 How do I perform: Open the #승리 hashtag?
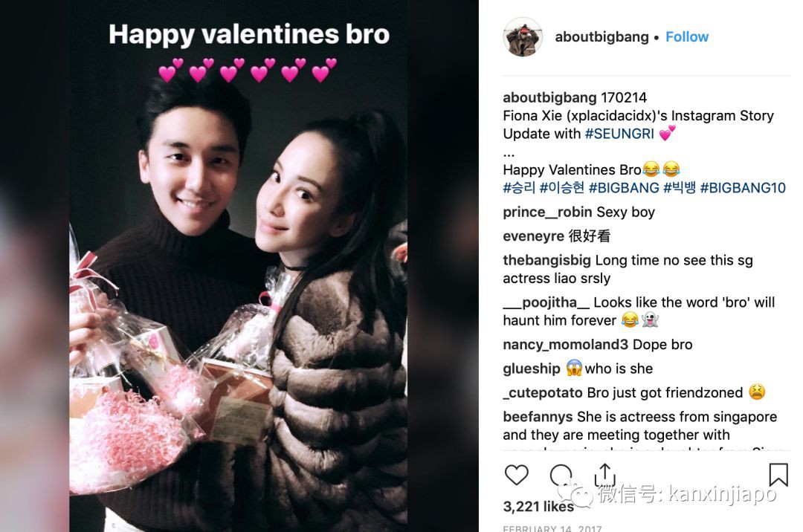click(519, 188)
